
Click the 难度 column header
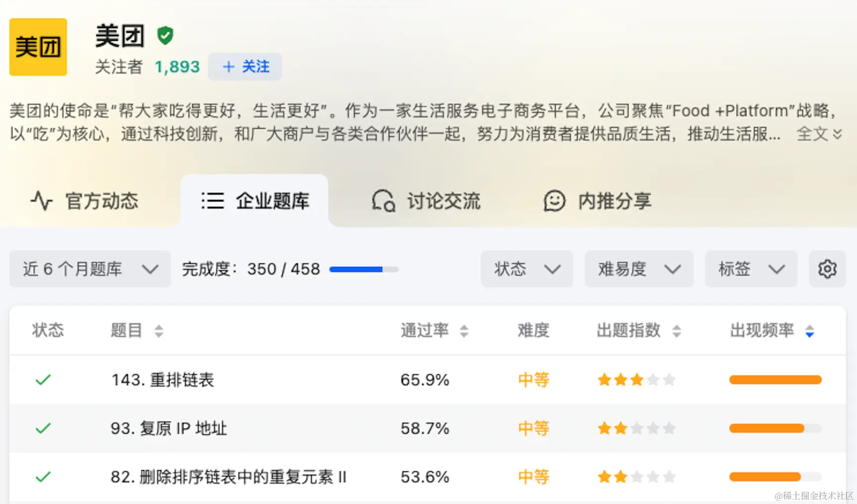(x=534, y=330)
